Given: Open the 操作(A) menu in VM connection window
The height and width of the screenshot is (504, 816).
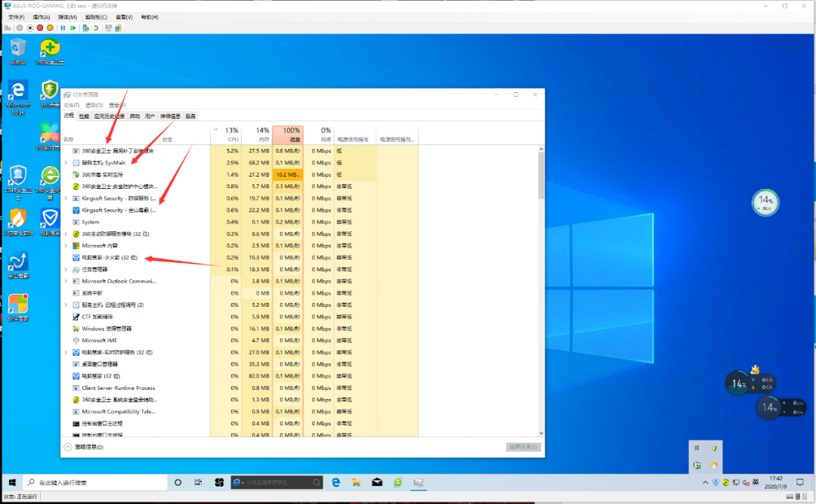Looking at the screenshot, I should point(41,17).
